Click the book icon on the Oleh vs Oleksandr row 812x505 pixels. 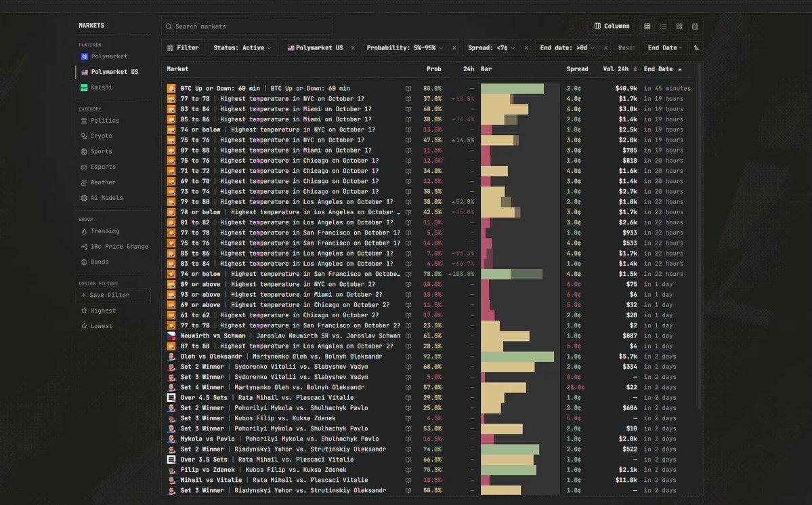coord(408,357)
